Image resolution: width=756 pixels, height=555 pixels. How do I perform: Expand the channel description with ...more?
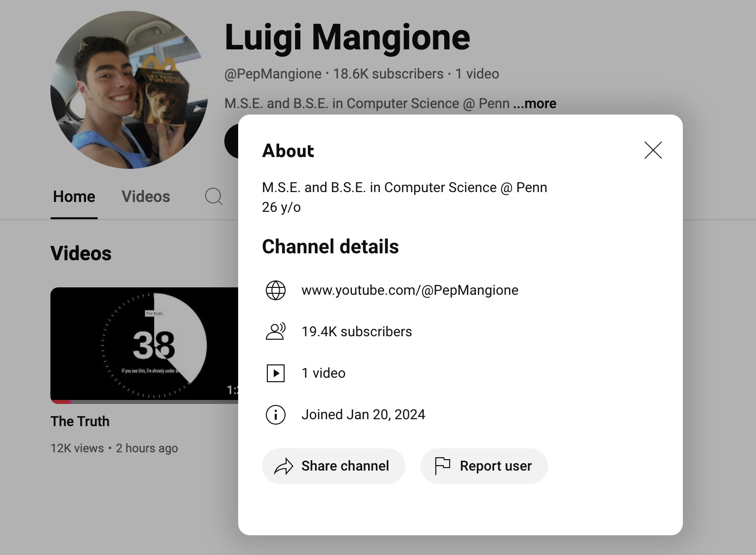pos(534,104)
